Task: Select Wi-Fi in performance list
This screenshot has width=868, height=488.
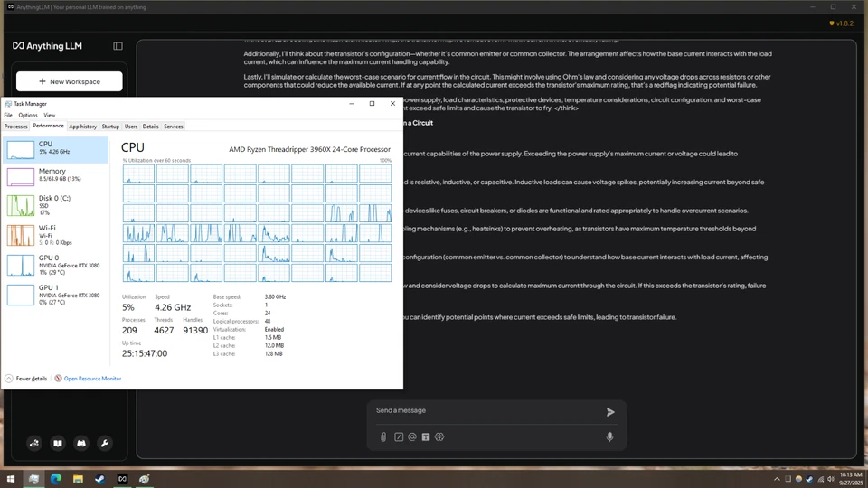Action: coord(55,235)
